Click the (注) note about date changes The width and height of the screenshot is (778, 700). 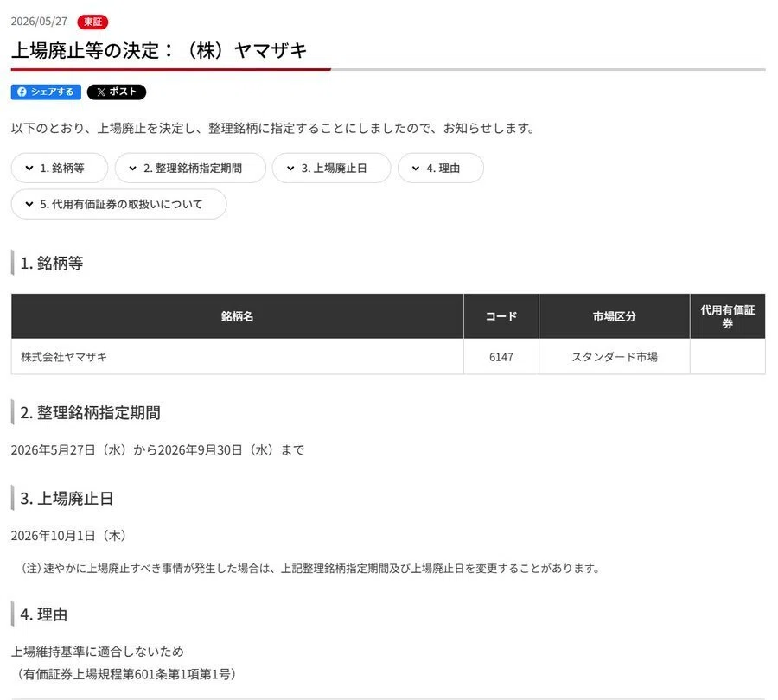(309, 569)
